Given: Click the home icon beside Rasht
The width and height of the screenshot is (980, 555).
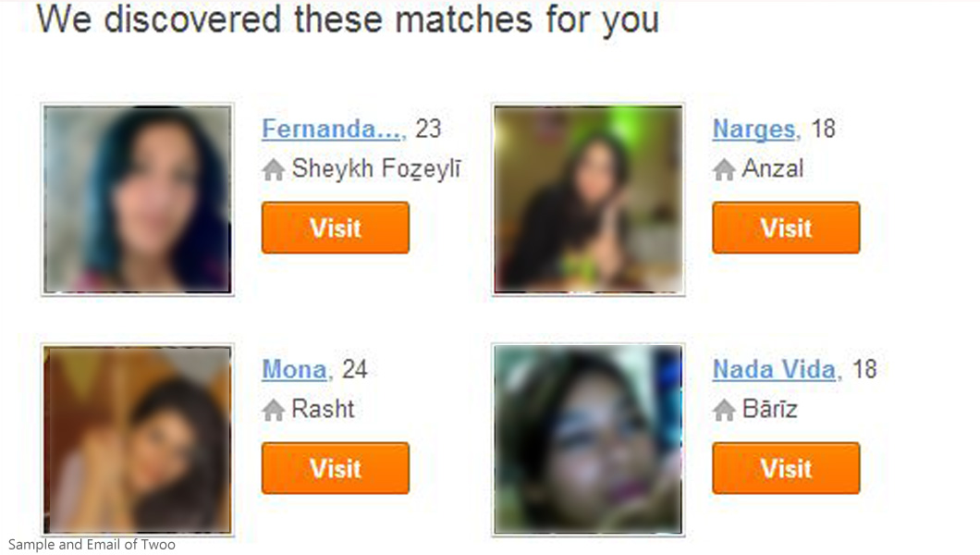Looking at the screenshot, I should pos(273,410).
